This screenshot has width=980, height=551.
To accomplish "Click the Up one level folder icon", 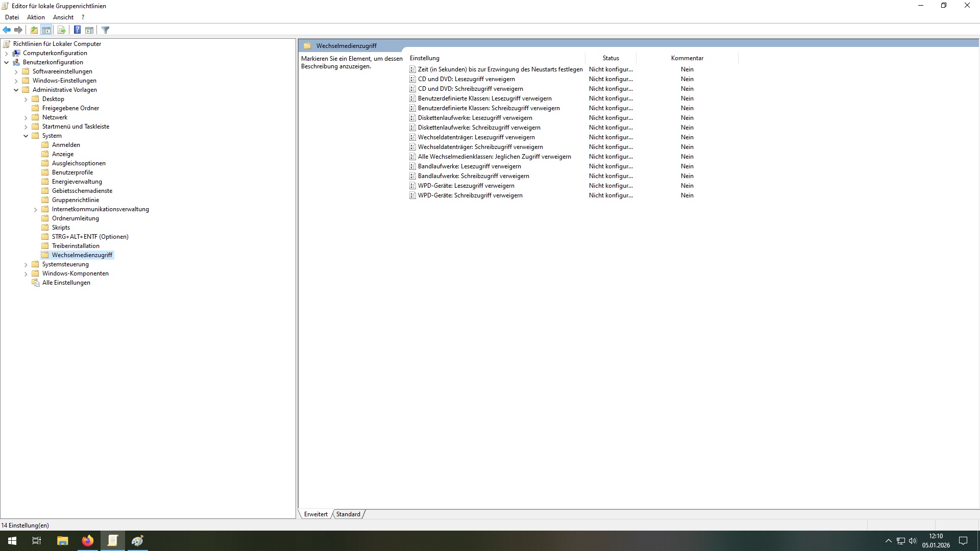I will pyautogui.click(x=34, y=30).
